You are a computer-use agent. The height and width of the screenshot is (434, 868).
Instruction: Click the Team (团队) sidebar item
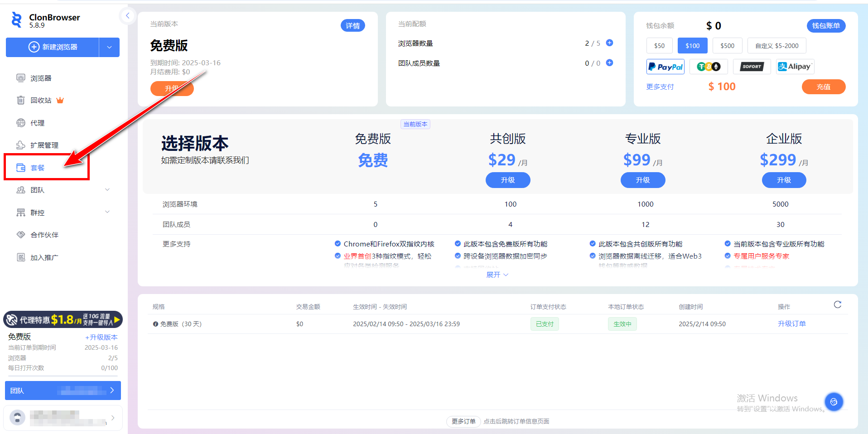tap(37, 190)
